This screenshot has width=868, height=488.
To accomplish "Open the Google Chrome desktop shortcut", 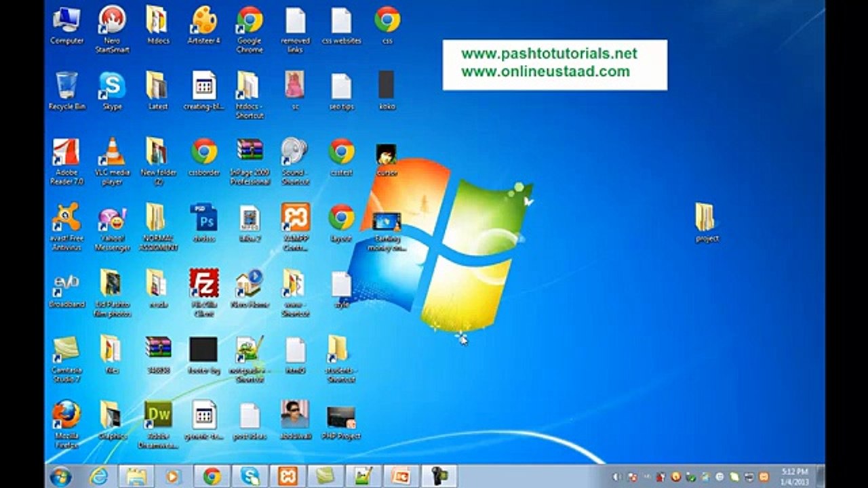I will 250,30.
